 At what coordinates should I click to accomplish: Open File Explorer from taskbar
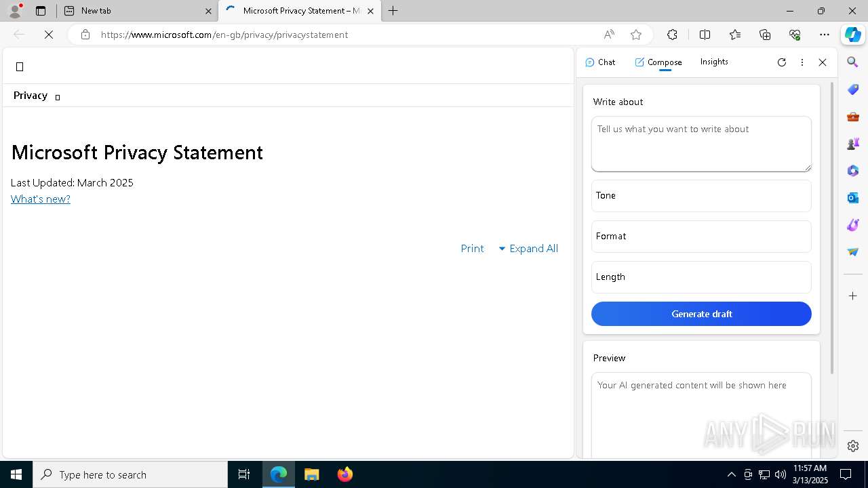[311, 474]
